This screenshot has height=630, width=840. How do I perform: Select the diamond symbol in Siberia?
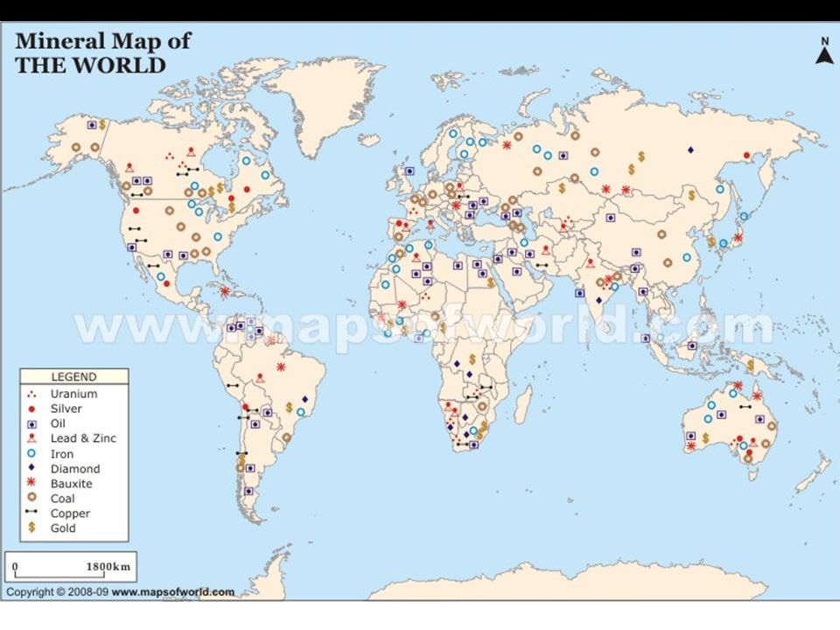pyautogui.click(x=690, y=150)
